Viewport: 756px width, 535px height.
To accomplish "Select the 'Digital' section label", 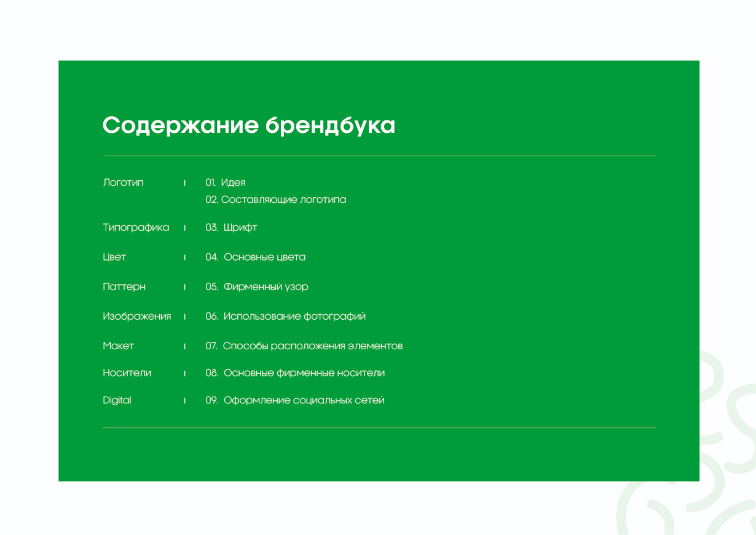I will point(117,400).
